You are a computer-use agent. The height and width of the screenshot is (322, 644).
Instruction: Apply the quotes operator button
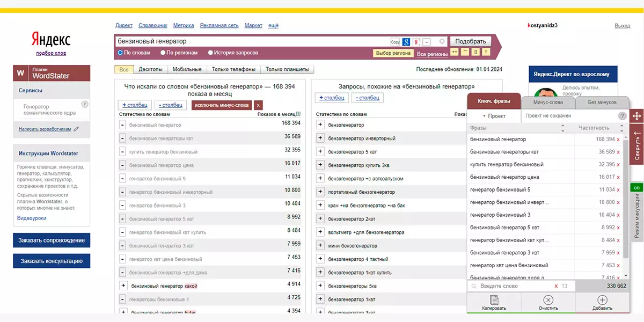point(465,52)
